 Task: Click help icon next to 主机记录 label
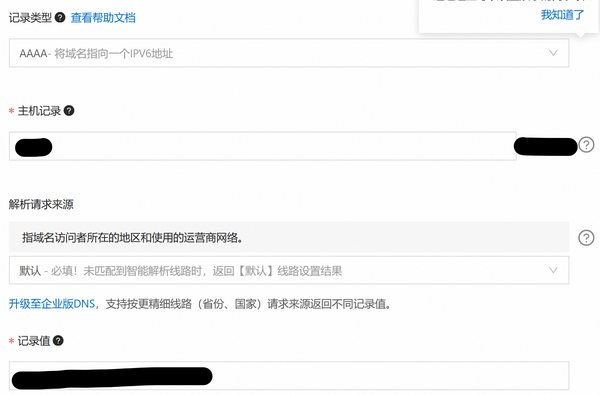[69, 111]
